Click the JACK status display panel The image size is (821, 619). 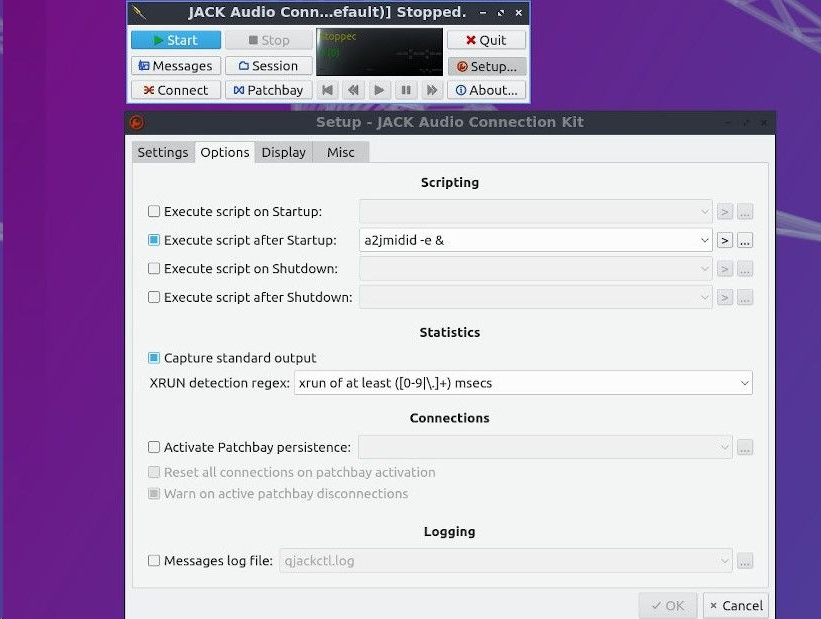tap(380, 52)
